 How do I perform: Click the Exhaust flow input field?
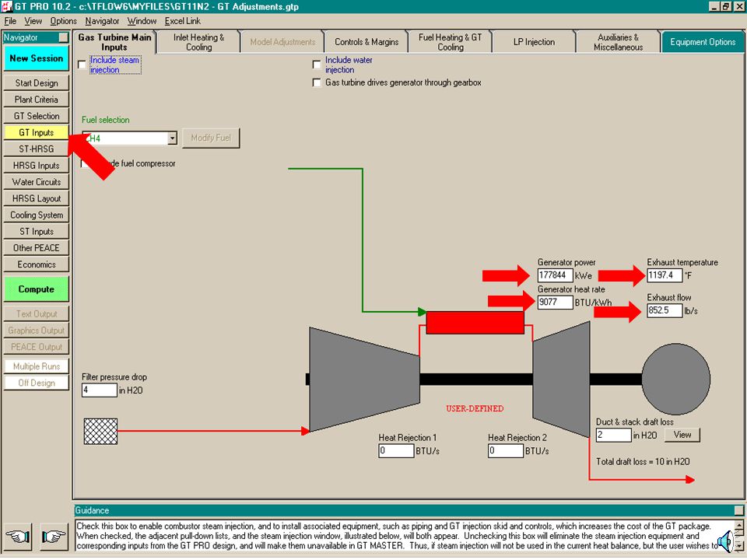664,310
